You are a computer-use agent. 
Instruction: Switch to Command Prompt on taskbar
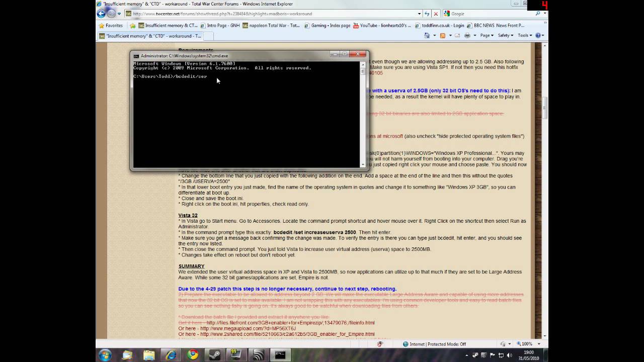click(280, 355)
